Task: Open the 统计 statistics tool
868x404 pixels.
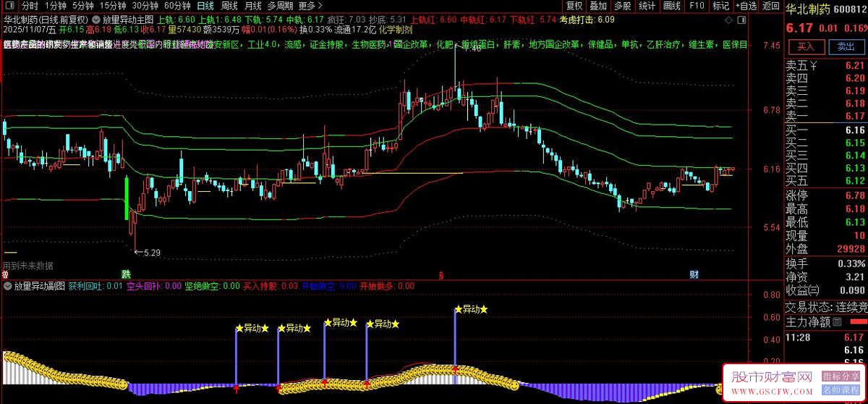Action: point(647,6)
